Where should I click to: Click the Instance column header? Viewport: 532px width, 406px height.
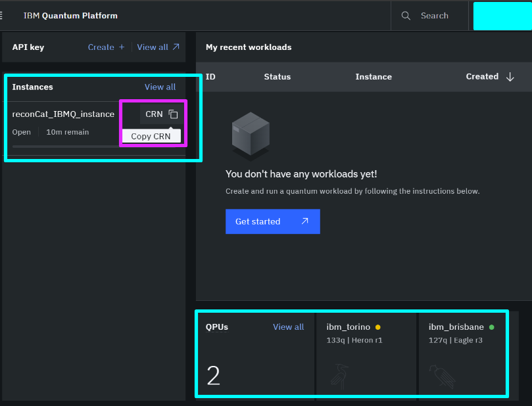click(x=374, y=77)
